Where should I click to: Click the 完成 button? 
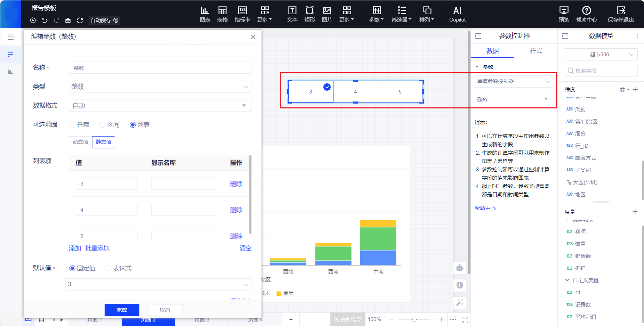click(x=122, y=310)
